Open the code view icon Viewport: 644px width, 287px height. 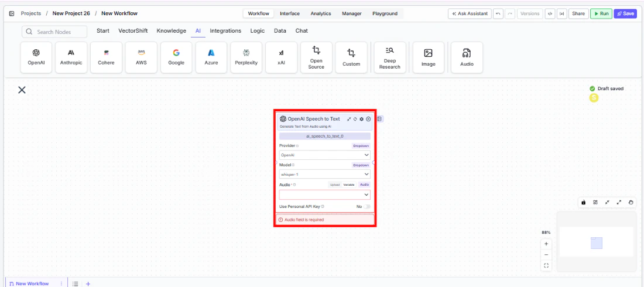pos(550,13)
